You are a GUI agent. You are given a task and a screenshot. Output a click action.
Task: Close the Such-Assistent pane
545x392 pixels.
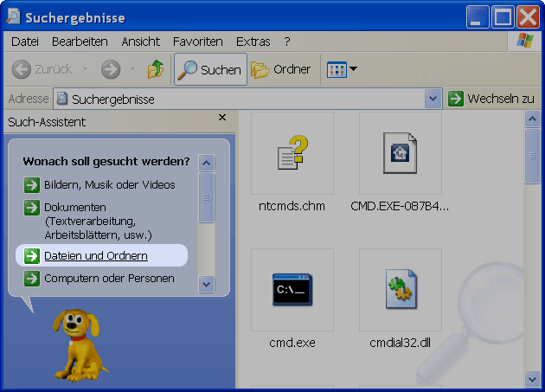pos(222,118)
